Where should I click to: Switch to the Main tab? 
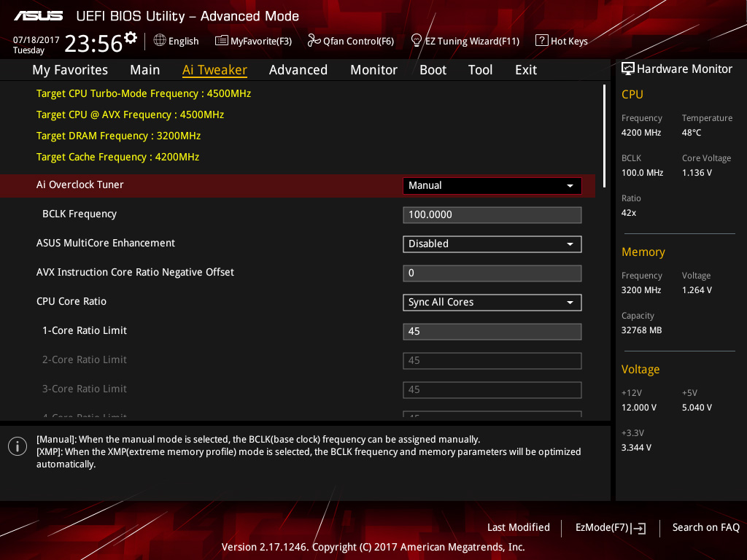(145, 70)
